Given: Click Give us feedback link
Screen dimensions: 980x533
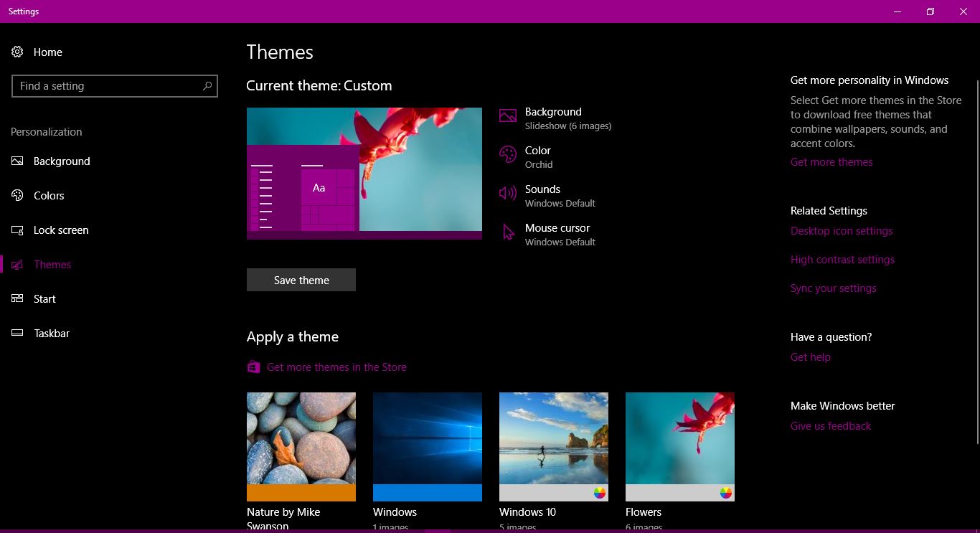Looking at the screenshot, I should (831, 426).
